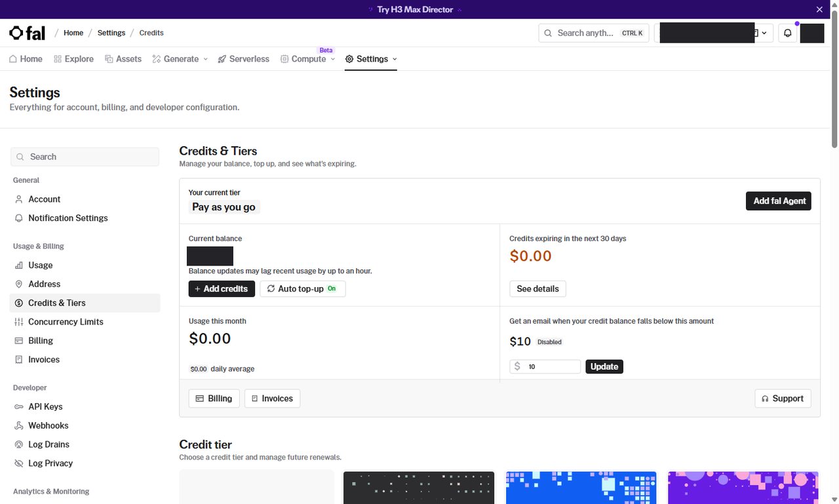Screen dimensions: 839x504
Task: Click the Invoices button below usage
Action: (272, 398)
